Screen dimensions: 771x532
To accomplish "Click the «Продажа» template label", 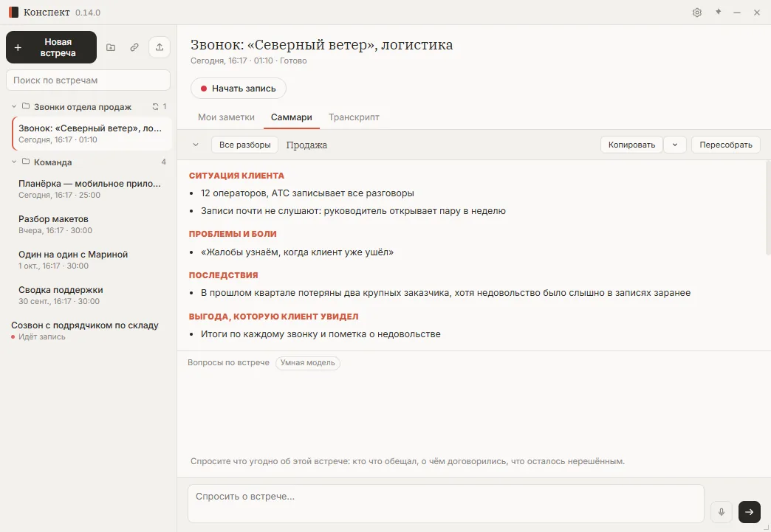I will click(306, 145).
